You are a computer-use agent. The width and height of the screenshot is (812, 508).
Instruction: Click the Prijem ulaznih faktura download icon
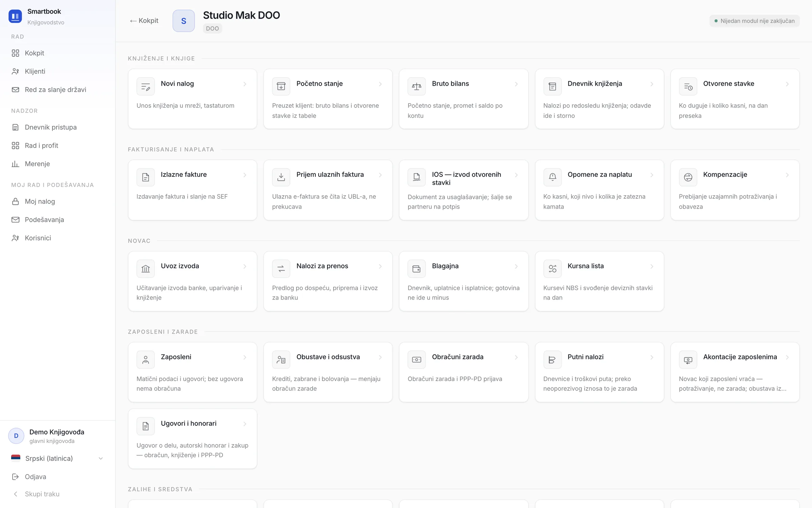281,177
